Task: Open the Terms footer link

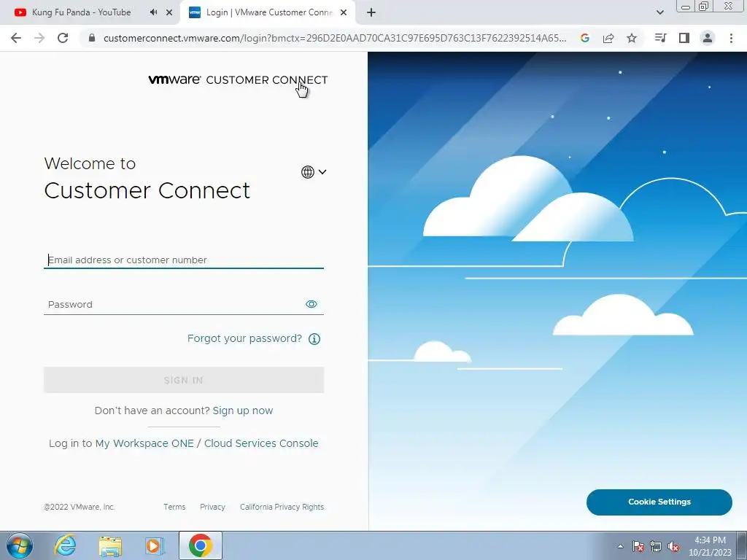Action: click(174, 507)
